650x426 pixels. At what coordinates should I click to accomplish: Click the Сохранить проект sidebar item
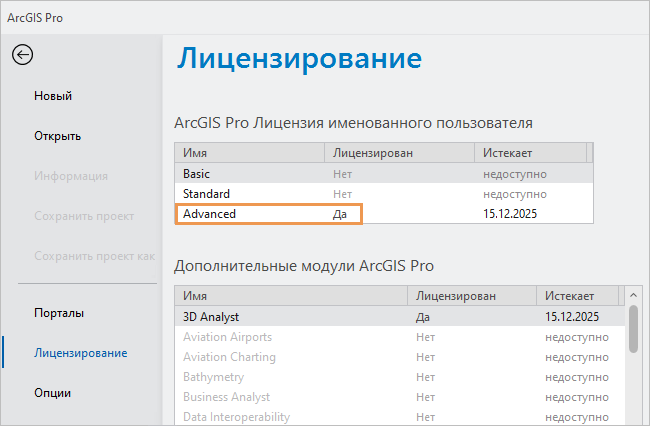[84, 216]
